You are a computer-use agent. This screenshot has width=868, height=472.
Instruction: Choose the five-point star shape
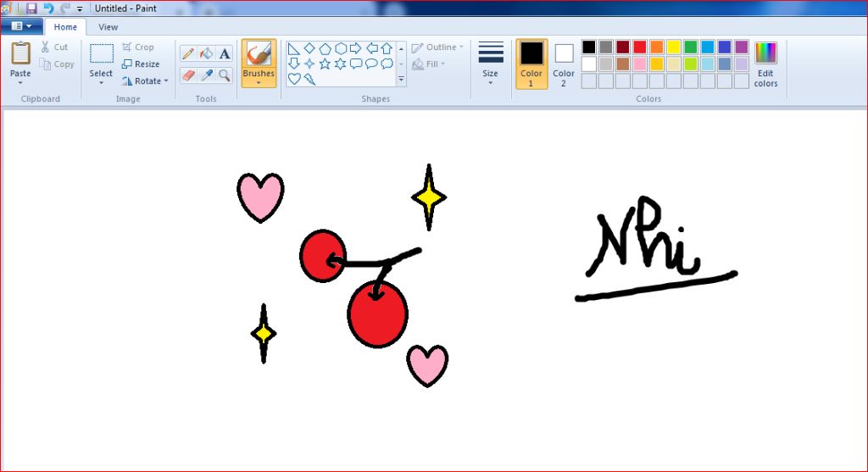tap(325, 64)
